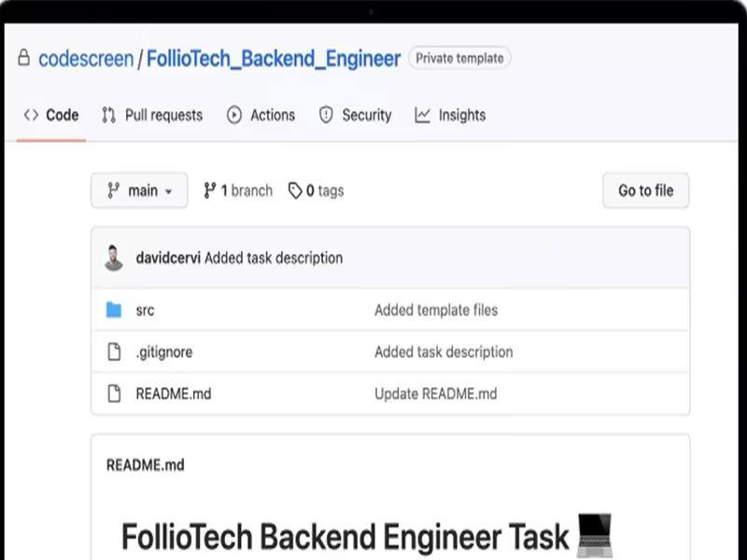Click the README.md preview panel header
The width and height of the screenshot is (747, 560).
click(x=146, y=465)
